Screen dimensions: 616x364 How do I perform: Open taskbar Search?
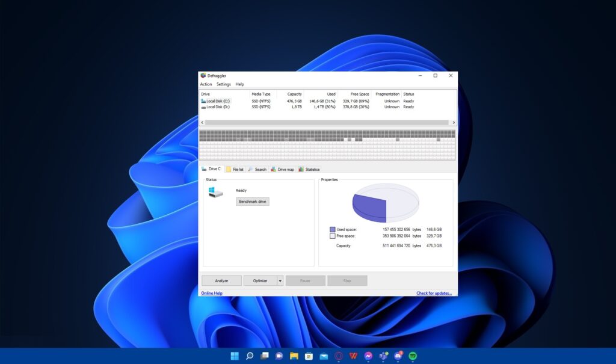[x=250, y=356]
